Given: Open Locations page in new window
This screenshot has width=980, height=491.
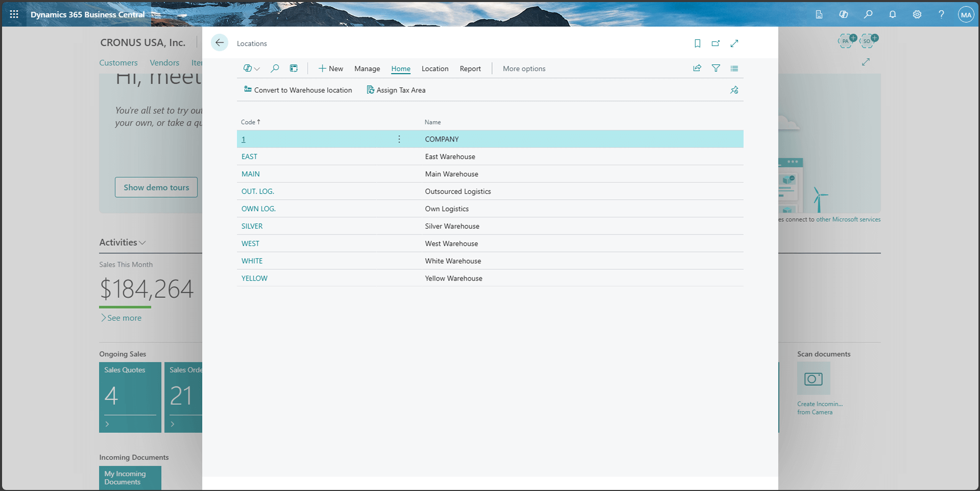Looking at the screenshot, I should click(716, 43).
